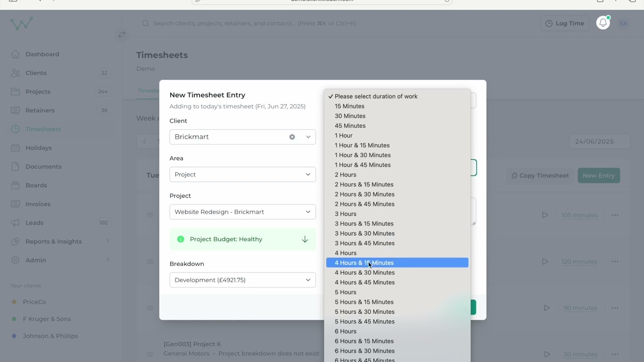Click the Log Time button
Screen dimensions: 644x362
[565, 23]
